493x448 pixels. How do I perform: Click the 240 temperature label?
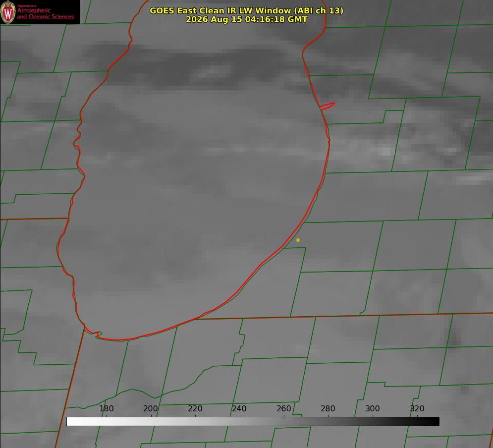239,408
